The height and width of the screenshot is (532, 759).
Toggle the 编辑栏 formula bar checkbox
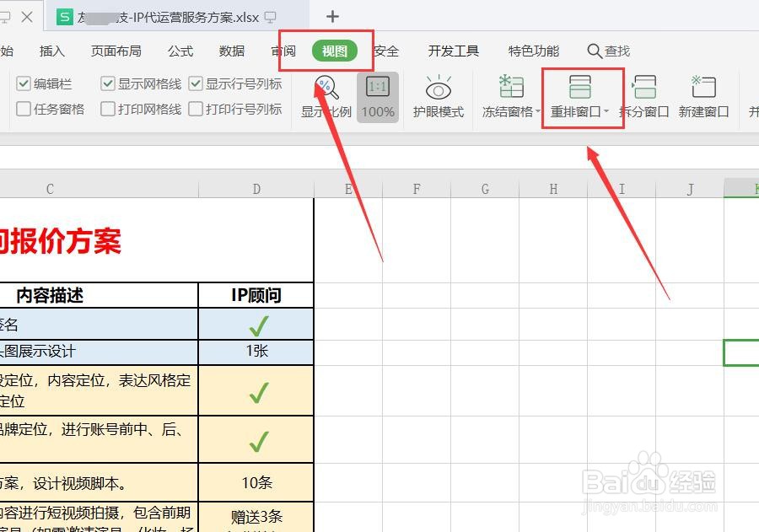coord(24,83)
